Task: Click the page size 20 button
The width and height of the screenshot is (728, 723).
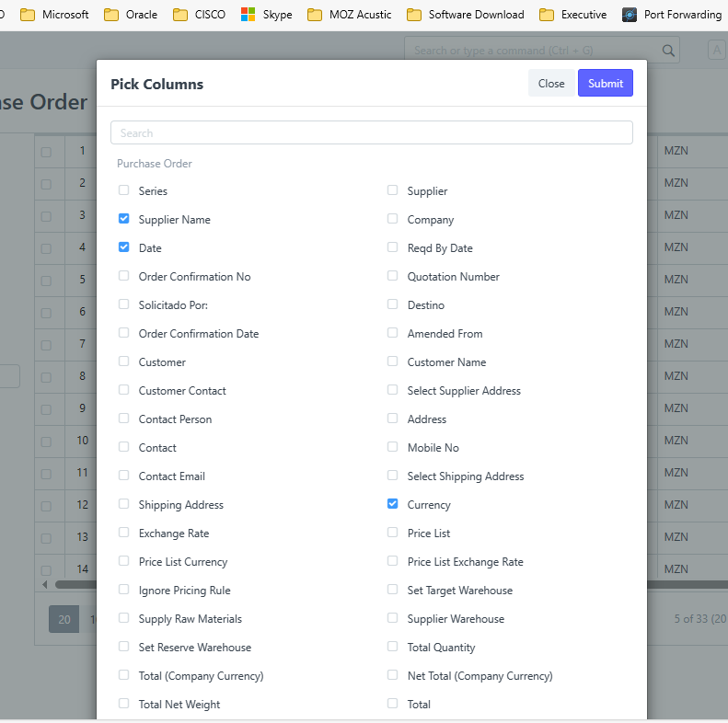Action: 64,619
